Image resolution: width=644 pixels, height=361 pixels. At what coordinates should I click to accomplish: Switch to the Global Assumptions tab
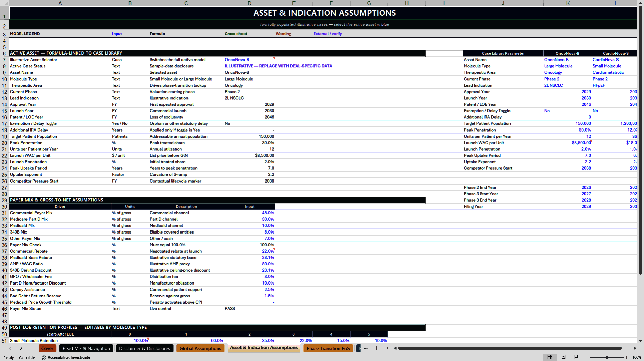(201, 348)
